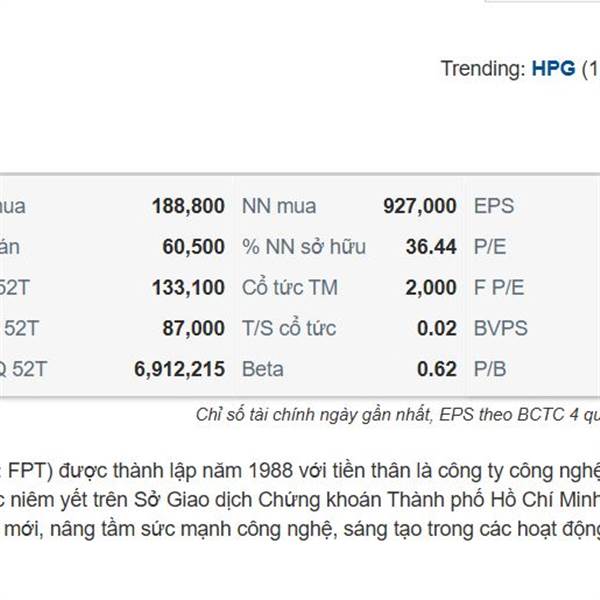Click the EPS indicator label

494,206
